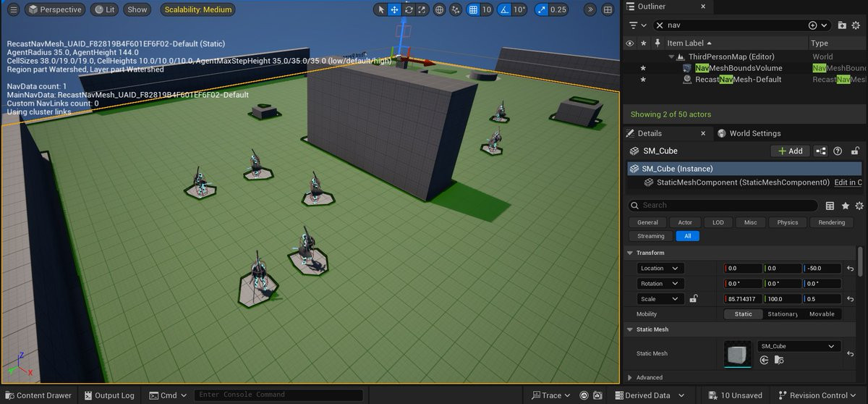This screenshot has height=404, width=868.
Task: Reset Location to default arrow
Action: coord(851,269)
